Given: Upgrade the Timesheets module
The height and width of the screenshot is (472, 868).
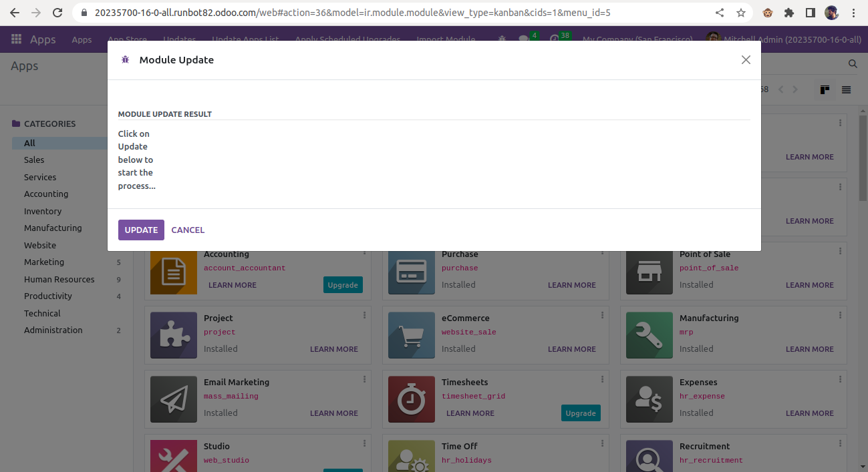Looking at the screenshot, I should coord(580,413).
